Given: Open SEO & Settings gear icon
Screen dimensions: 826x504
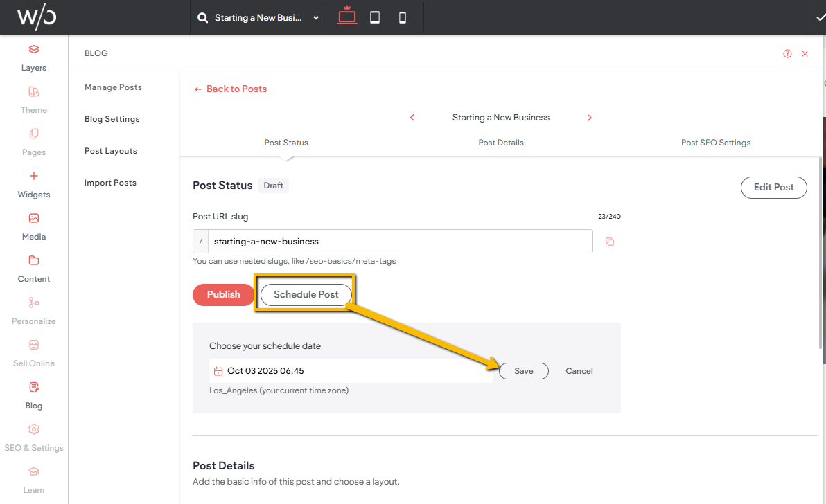Looking at the screenshot, I should [x=34, y=429].
